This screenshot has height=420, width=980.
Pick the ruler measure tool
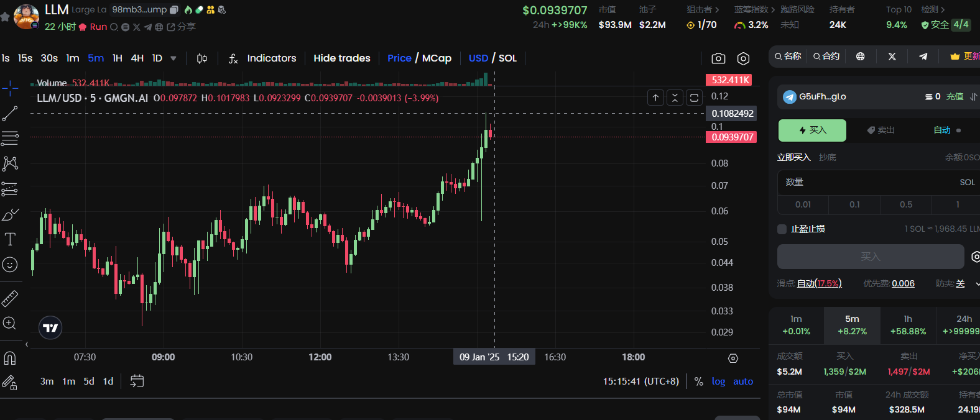coord(10,299)
